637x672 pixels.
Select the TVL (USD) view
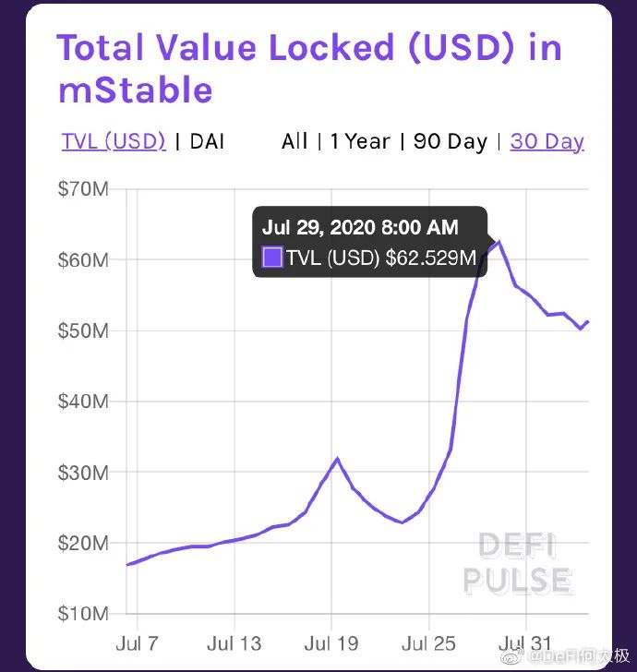114,141
